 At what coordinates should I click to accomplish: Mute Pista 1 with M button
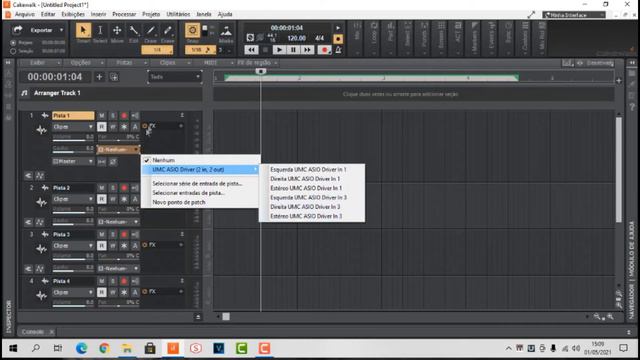(102, 116)
